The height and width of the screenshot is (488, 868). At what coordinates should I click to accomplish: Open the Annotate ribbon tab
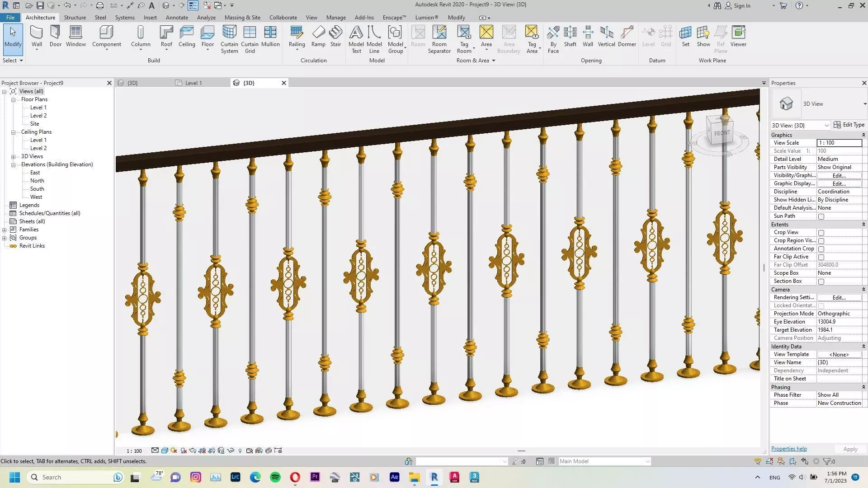(x=177, y=18)
